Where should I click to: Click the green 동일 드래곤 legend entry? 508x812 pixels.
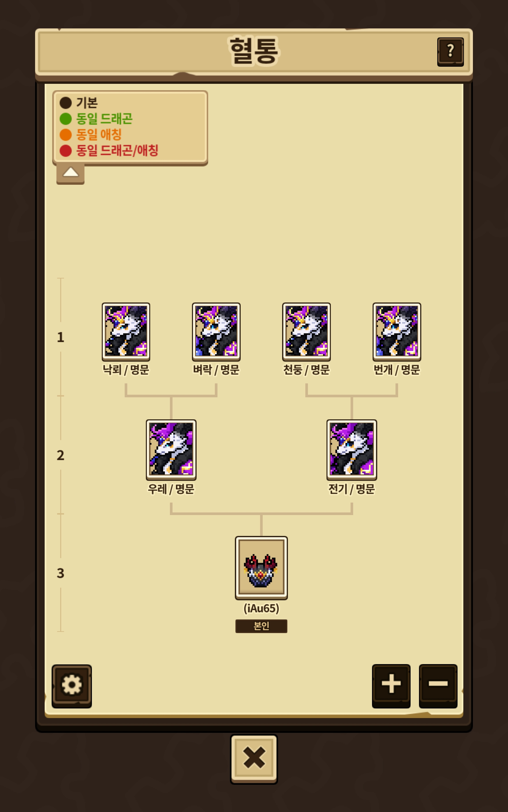(x=96, y=119)
